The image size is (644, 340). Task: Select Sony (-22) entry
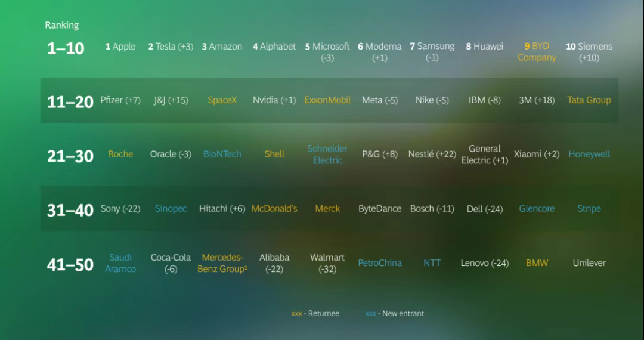pos(120,208)
